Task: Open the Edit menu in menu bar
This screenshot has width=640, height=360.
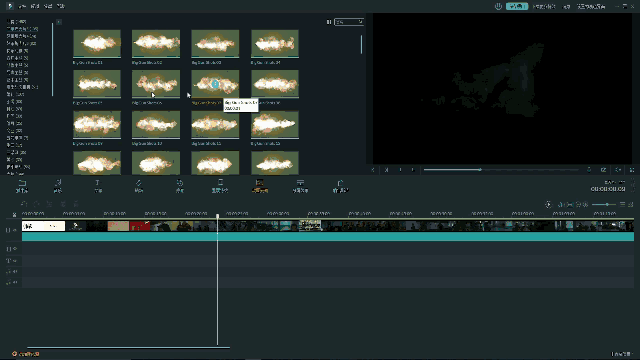Action: click(x=35, y=6)
